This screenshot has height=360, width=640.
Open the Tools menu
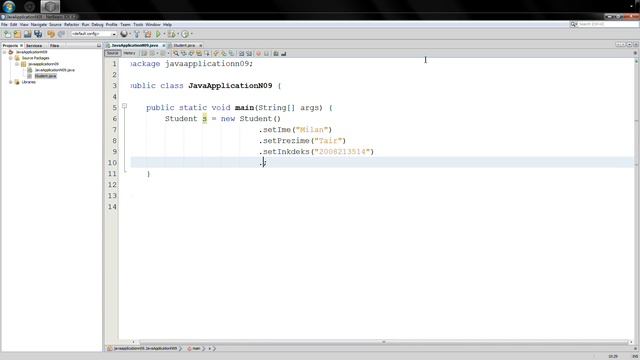(x=138, y=24)
